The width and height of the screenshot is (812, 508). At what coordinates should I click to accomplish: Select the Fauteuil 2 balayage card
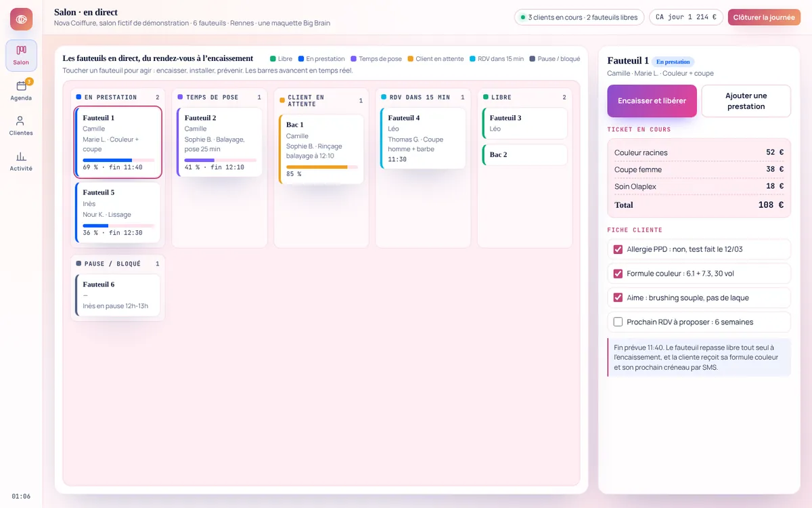[219, 142]
